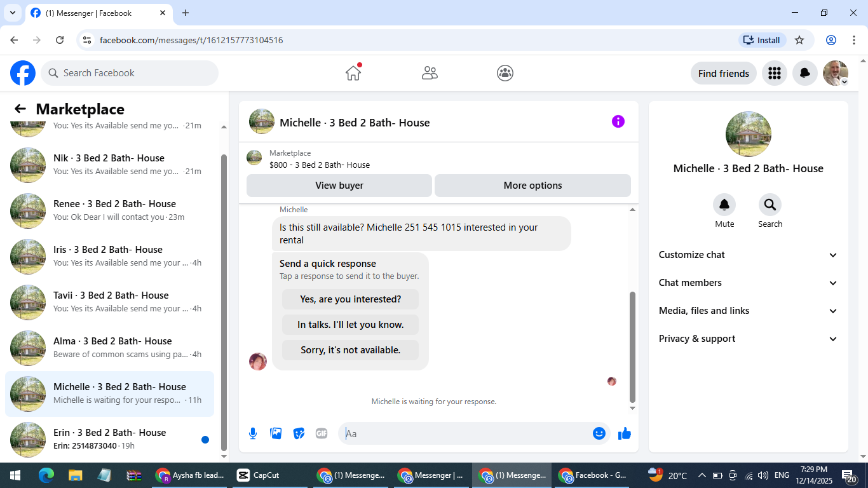This screenshot has width=868, height=488.
Task: Open the Home feed icon
Action: click(x=353, y=73)
